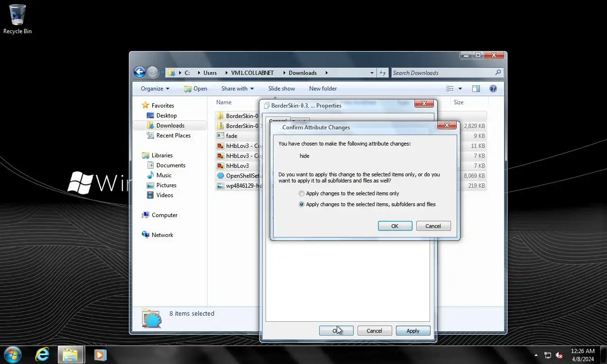
Task: Click the search magnifier icon
Action: pyautogui.click(x=498, y=73)
